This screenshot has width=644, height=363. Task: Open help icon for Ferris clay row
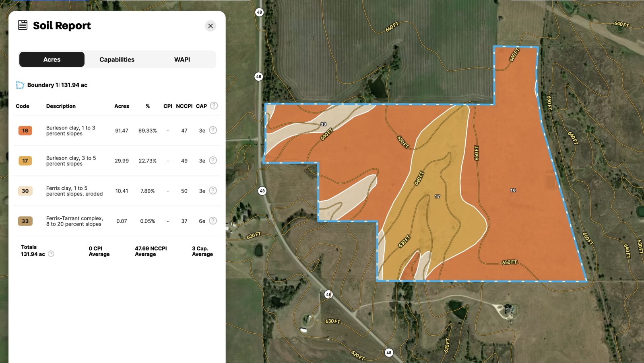213,191
